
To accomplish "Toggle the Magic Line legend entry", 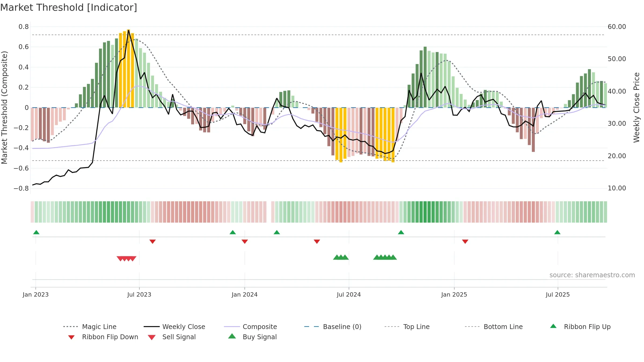I will tap(90, 327).
